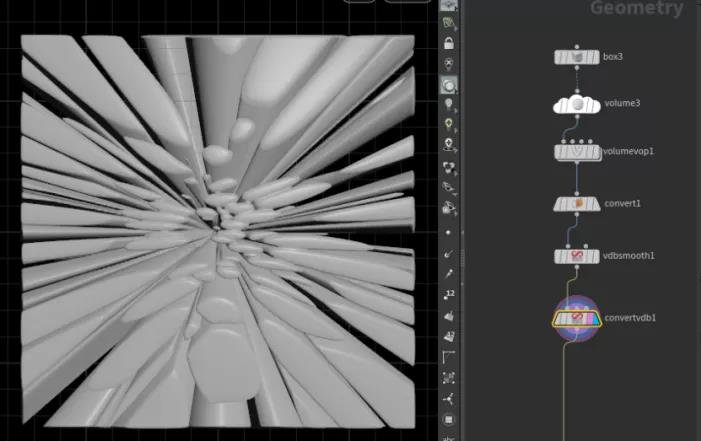Select the convert1 node

(577, 204)
